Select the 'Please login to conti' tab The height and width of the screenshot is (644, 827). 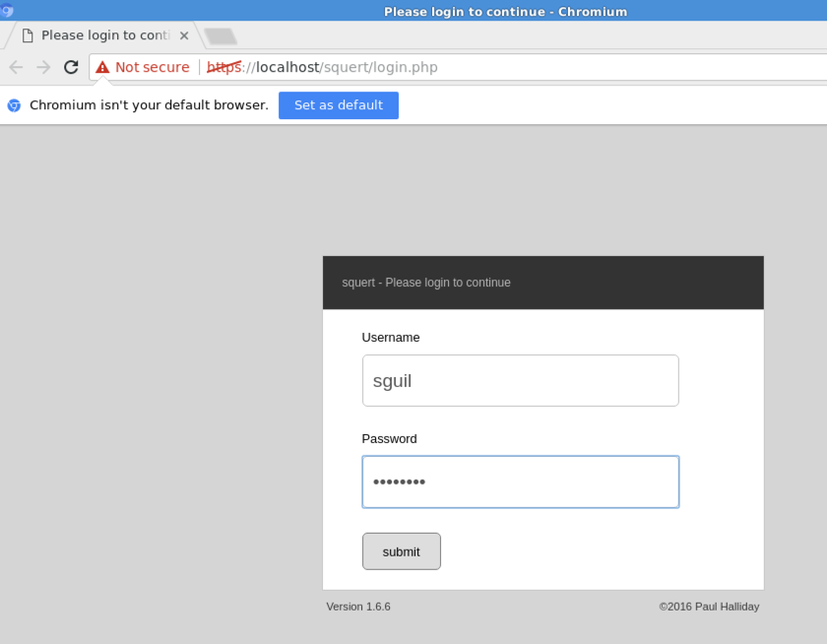(x=104, y=35)
